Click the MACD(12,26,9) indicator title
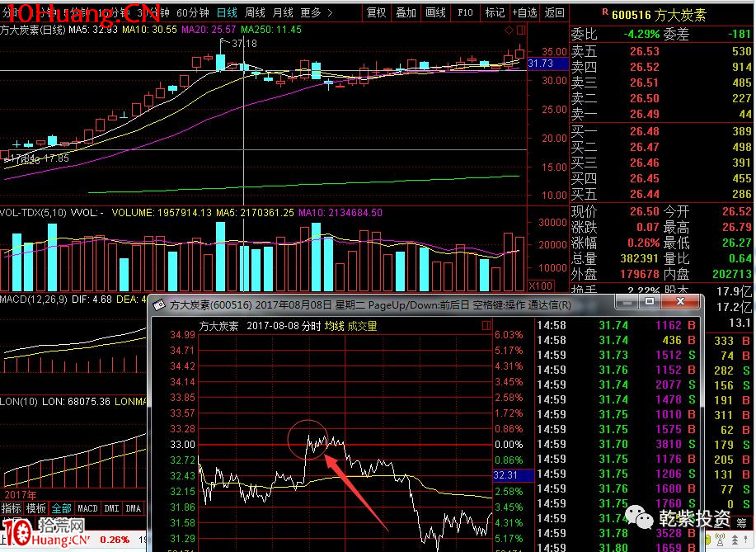Image resolution: width=756 pixels, height=552 pixels. click(34, 300)
